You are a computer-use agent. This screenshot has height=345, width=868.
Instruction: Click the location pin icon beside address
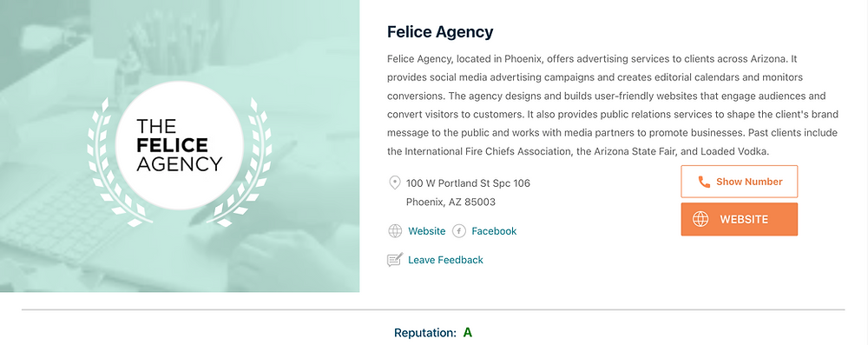[394, 183]
